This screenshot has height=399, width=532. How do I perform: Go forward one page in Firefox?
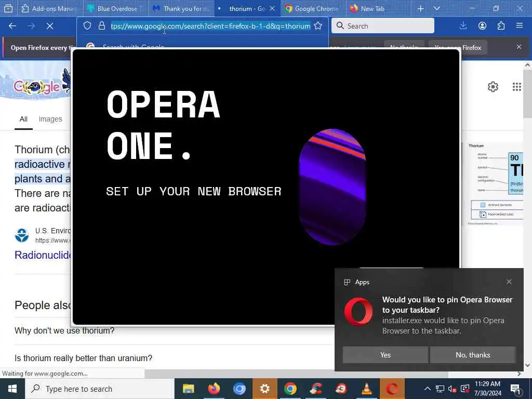[31, 26]
